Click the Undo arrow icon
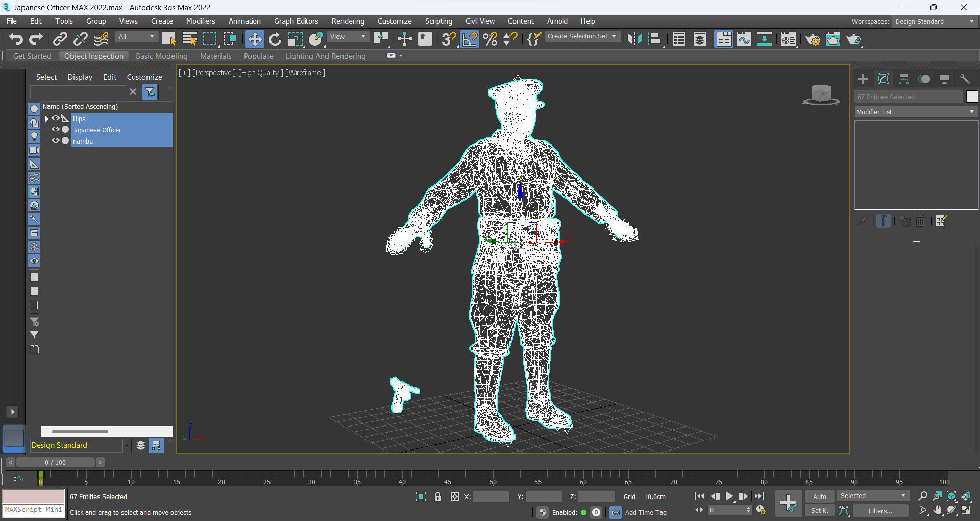The image size is (980, 521). (16, 39)
